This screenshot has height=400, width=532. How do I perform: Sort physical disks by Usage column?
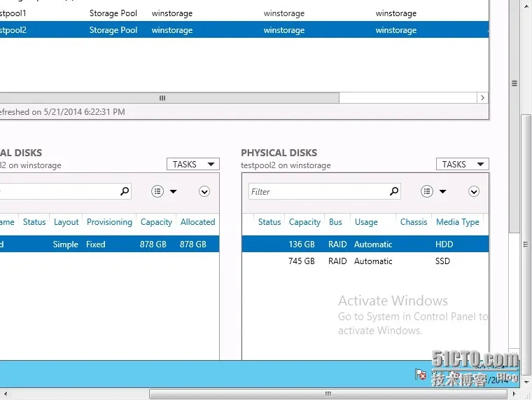[x=366, y=222]
